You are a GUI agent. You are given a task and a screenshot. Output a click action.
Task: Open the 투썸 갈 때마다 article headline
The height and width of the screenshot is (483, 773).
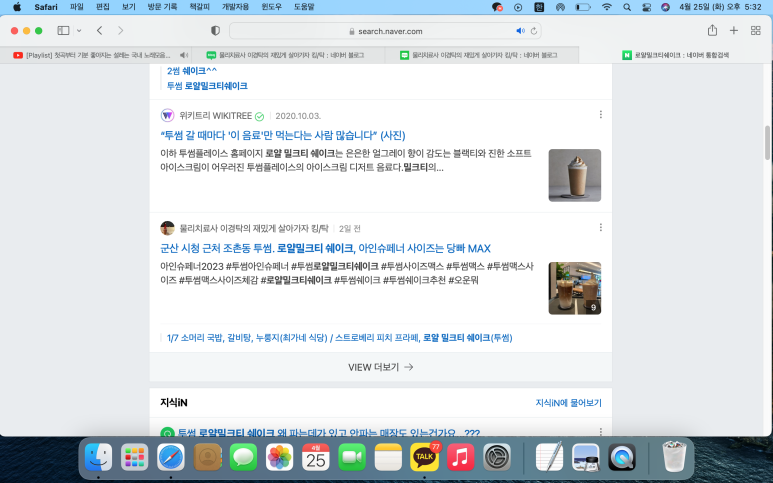(282, 135)
